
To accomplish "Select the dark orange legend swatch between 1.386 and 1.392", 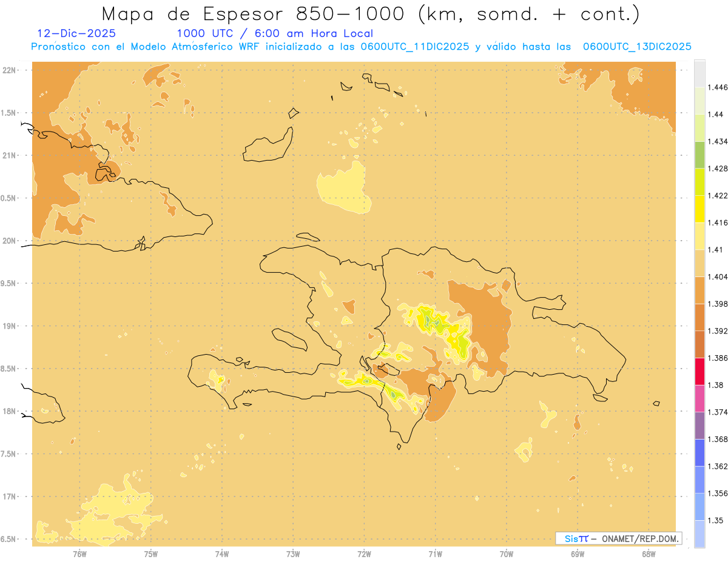I will coord(699,344).
